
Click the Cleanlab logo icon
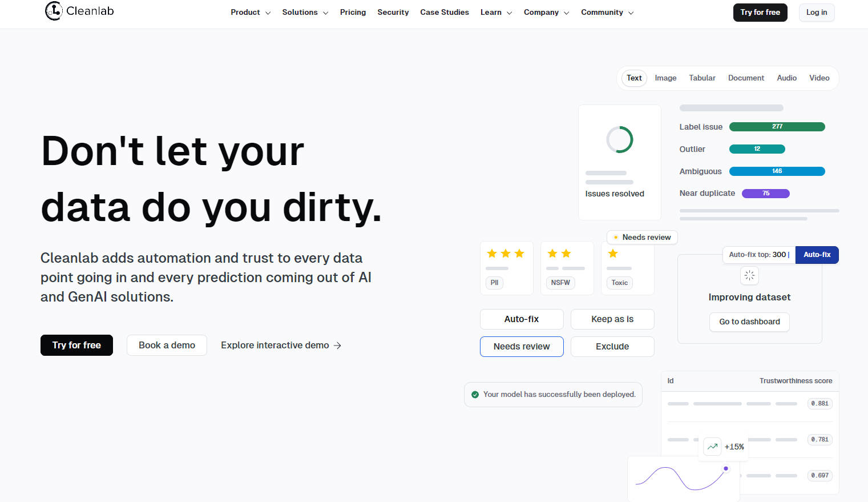(x=54, y=11)
